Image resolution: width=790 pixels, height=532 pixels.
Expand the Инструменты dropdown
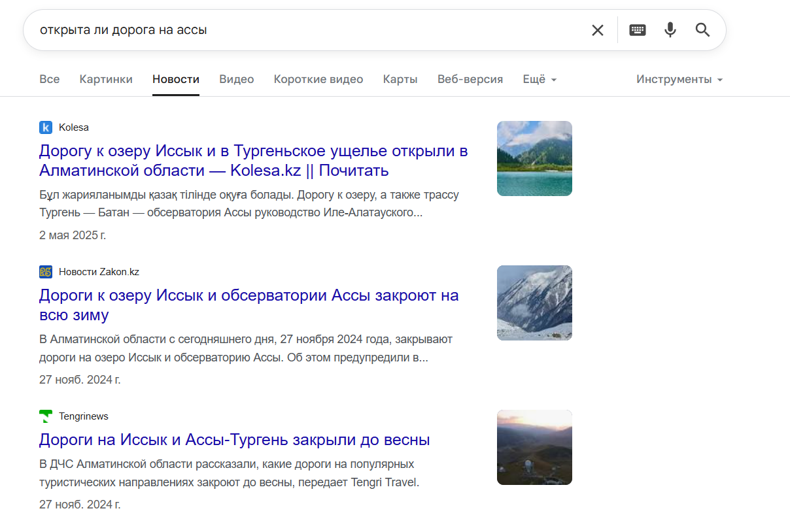[679, 79]
